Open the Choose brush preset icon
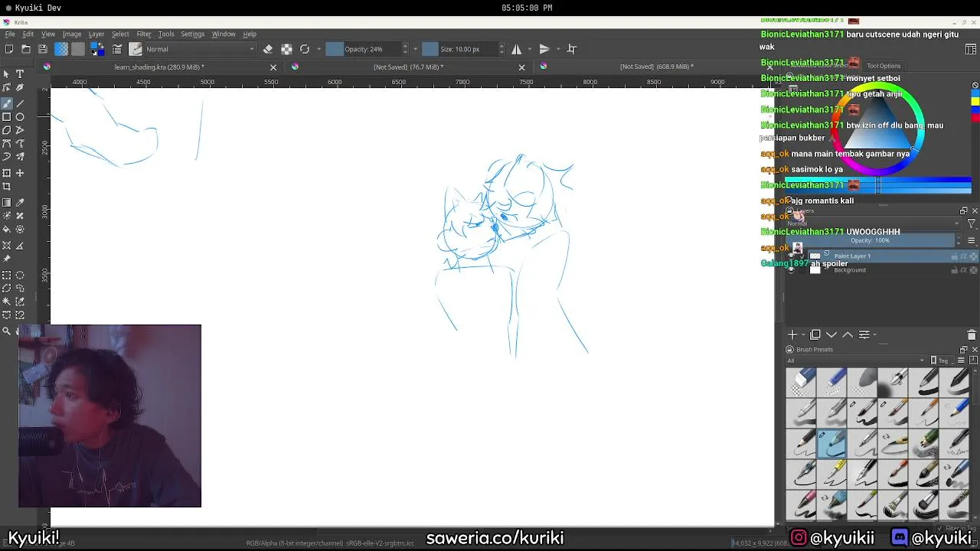980x551 pixels. (136, 49)
